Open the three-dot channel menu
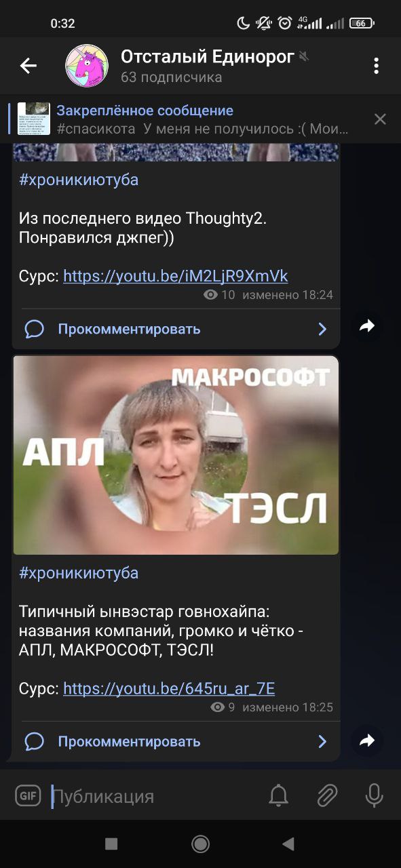The width and height of the screenshot is (401, 868). [376, 66]
